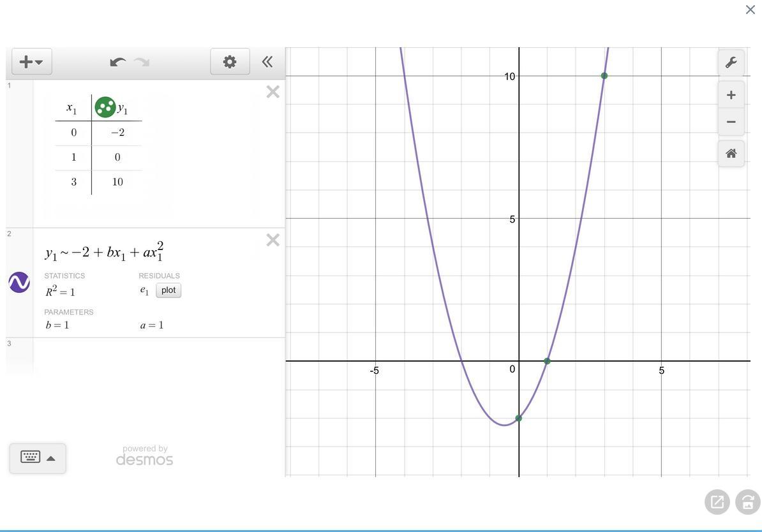Click the R² = 1 statistic
Screen dimensions: 762x532
(60, 291)
